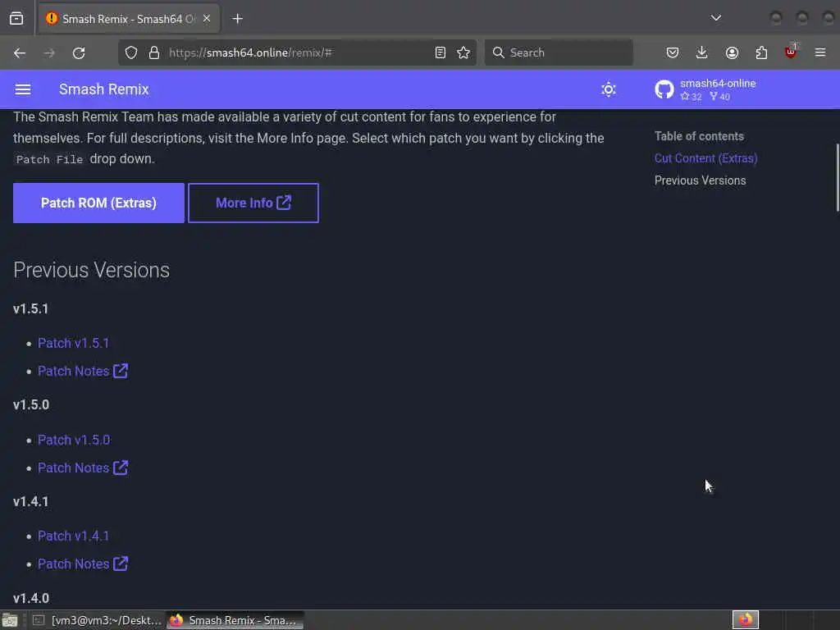Open the Pocket save icon
Image resolution: width=840 pixels, height=630 pixels.
pyautogui.click(x=673, y=52)
